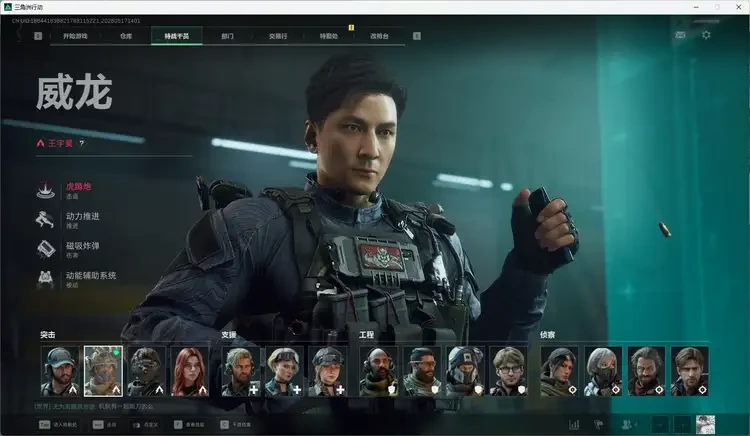This screenshot has height=436, width=750.
Task: Click the 动力推进 skill name
Action: [83, 216]
